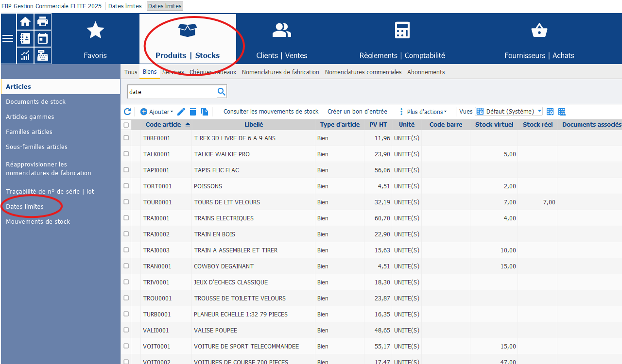Viewport: 622px width, 364px height.
Task: Select the TRAINS ELECTRIQUES row
Action: [371, 218]
